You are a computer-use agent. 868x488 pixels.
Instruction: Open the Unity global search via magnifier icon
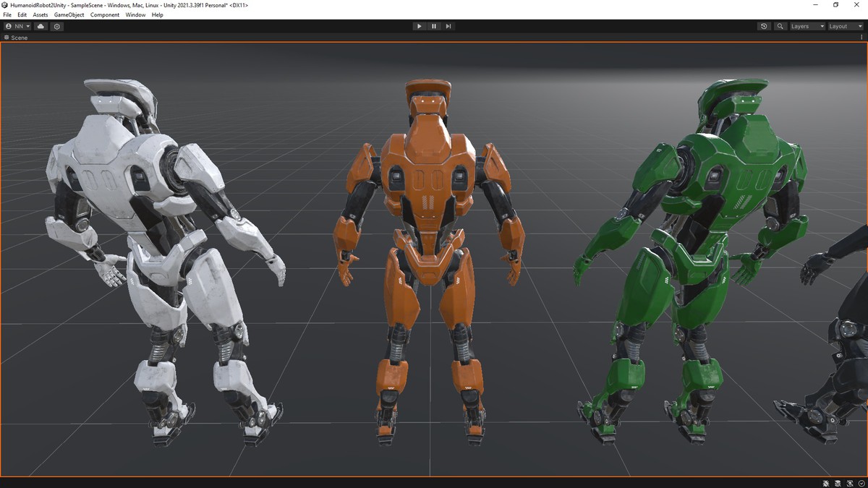[x=780, y=26]
